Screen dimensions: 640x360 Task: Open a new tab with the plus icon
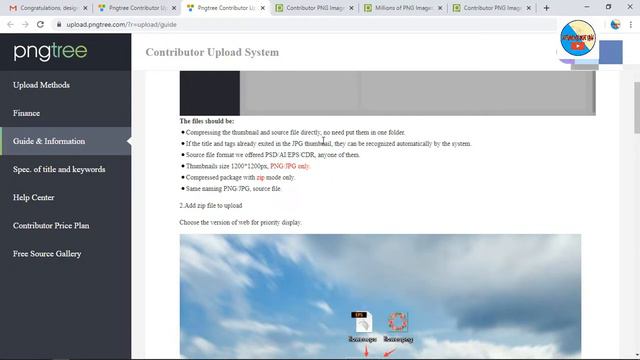[x=546, y=8]
